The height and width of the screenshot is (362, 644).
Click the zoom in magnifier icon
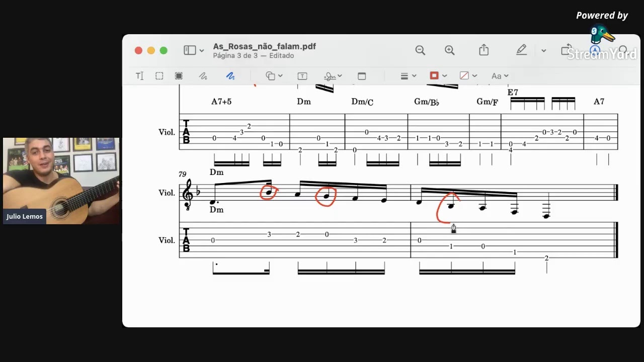450,50
